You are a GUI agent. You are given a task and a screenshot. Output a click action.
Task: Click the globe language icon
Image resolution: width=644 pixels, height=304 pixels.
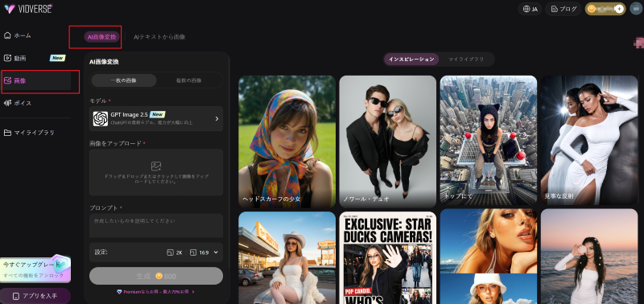[526, 9]
